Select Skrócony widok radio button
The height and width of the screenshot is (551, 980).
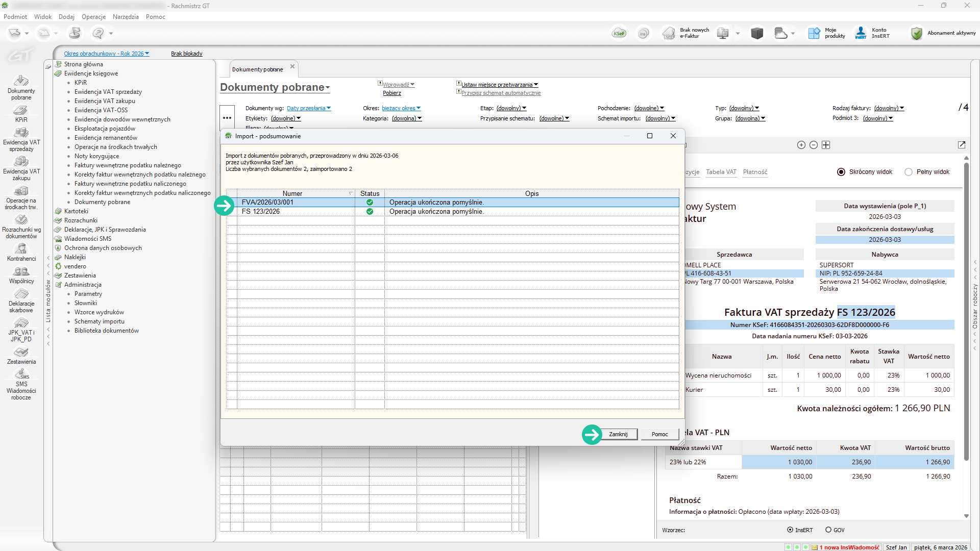pyautogui.click(x=841, y=172)
